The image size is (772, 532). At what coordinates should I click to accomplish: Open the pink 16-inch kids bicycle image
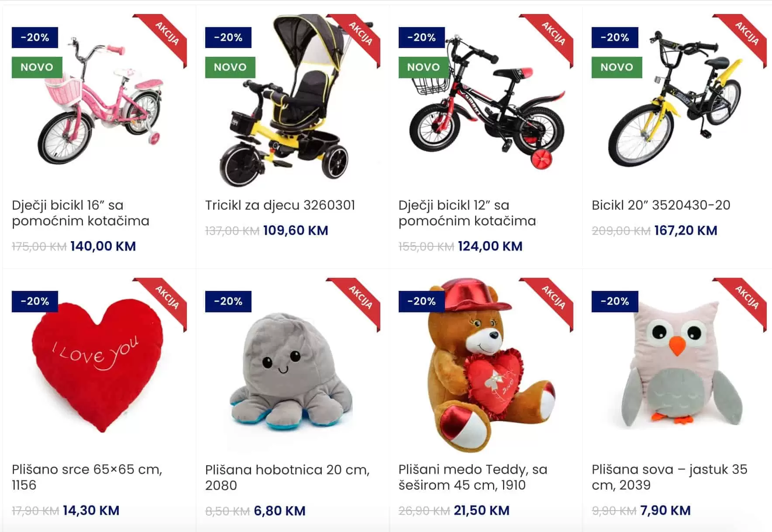pyautogui.click(x=99, y=101)
